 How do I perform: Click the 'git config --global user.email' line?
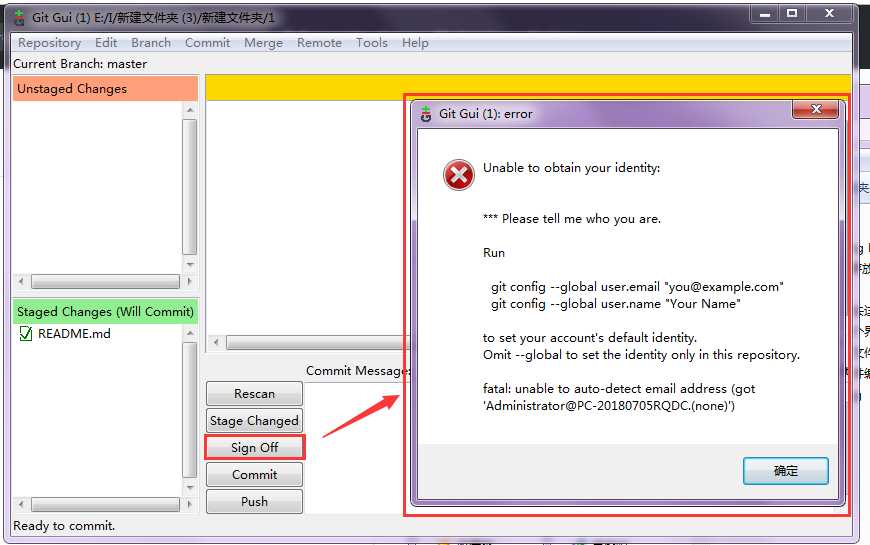[637, 287]
